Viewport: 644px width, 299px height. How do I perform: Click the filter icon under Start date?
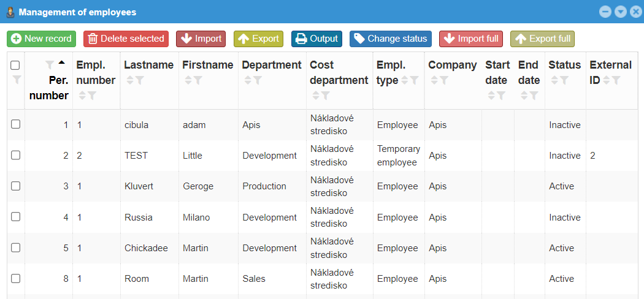coord(501,96)
